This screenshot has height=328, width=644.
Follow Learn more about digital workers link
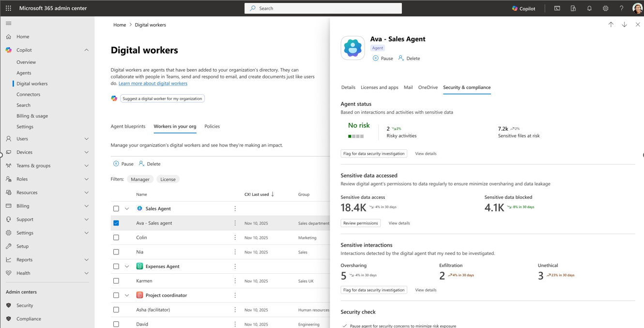click(153, 83)
